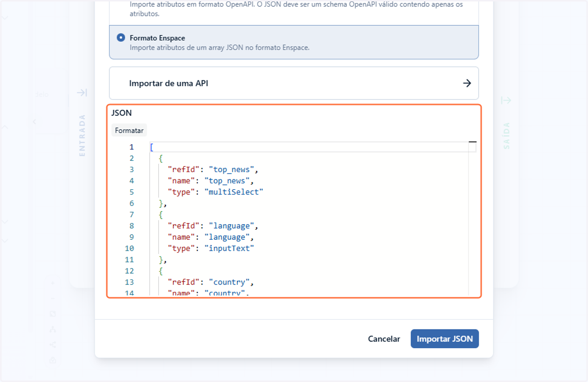Click the Formatar button above the editor

(129, 130)
